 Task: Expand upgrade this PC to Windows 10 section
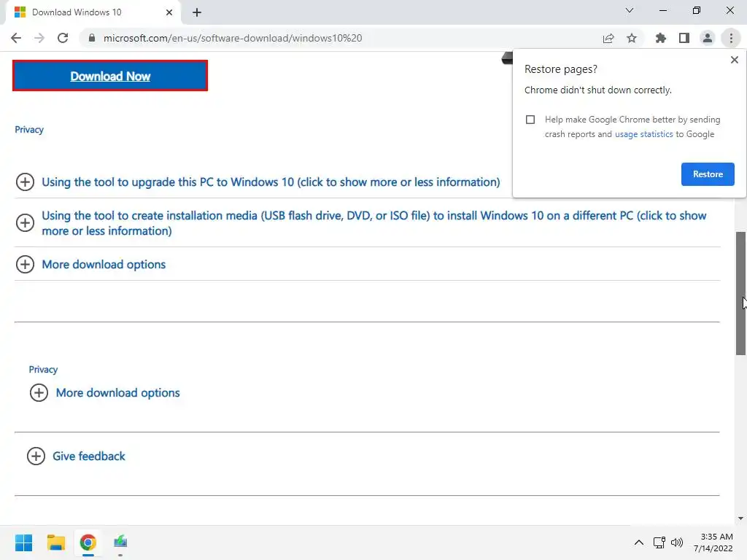coord(271,182)
